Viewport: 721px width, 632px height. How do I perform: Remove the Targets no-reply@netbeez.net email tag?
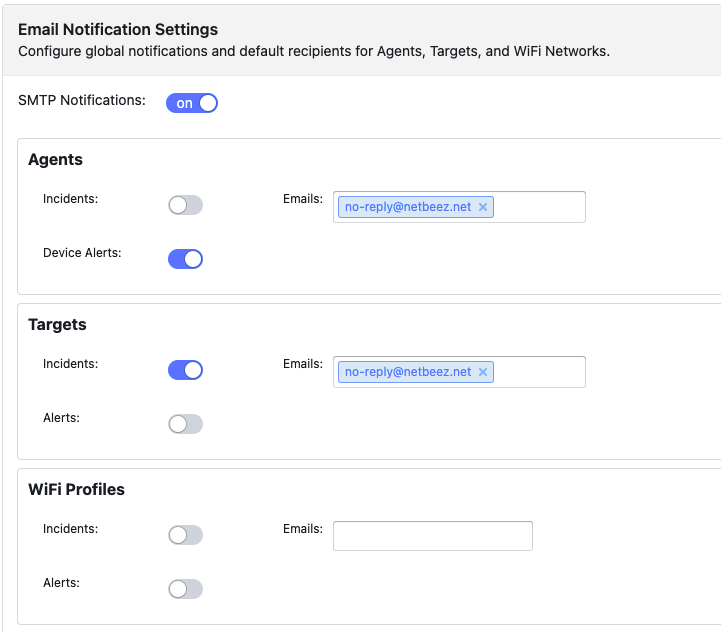tap(483, 372)
